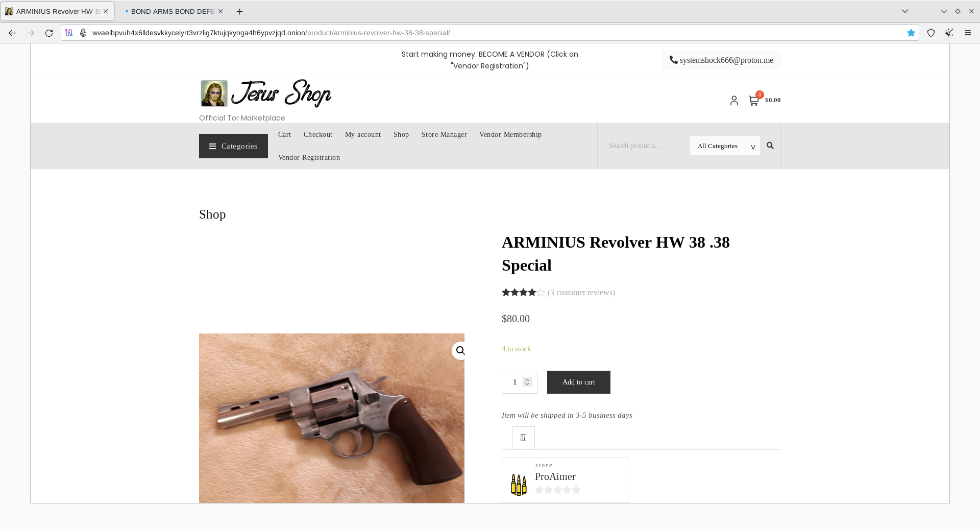
Task: Zoom the product image with the magnifier icon
Action: (460, 351)
